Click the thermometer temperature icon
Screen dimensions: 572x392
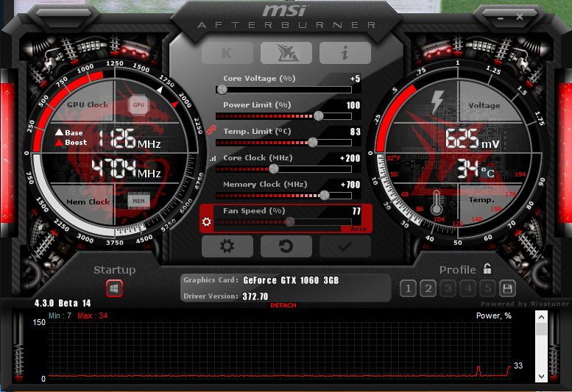tap(437, 203)
